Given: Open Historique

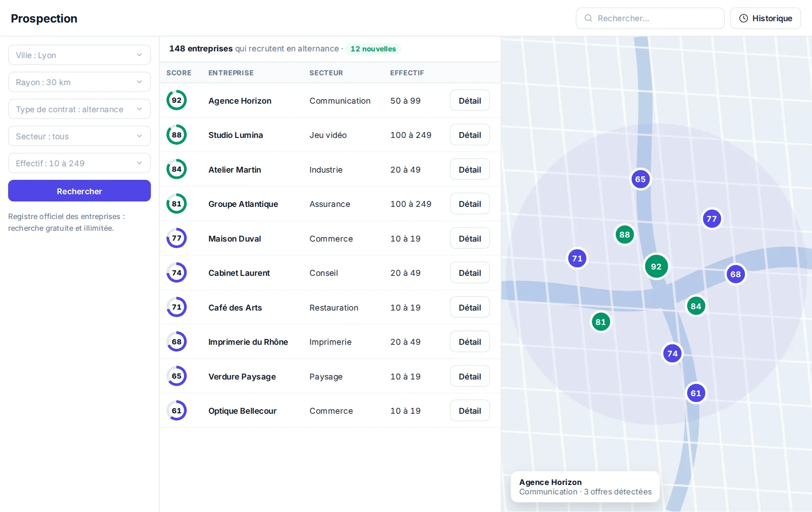Looking at the screenshot, I should click(766, 18).
